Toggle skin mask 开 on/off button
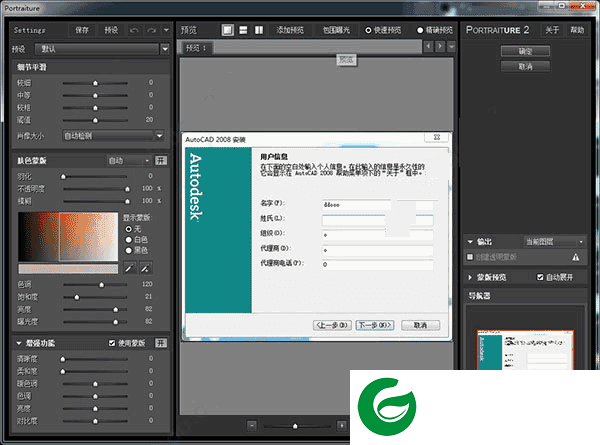 point(161,161)
